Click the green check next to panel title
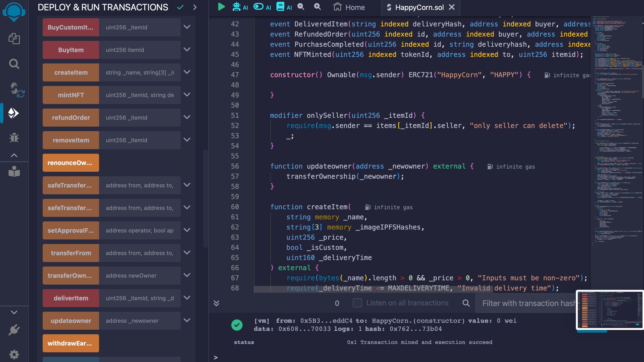 180,7
